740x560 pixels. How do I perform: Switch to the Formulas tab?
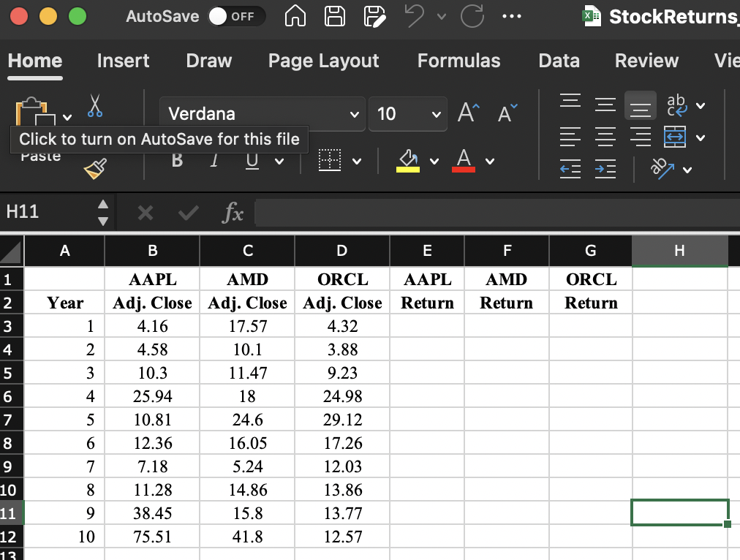[x=458, y=61]
